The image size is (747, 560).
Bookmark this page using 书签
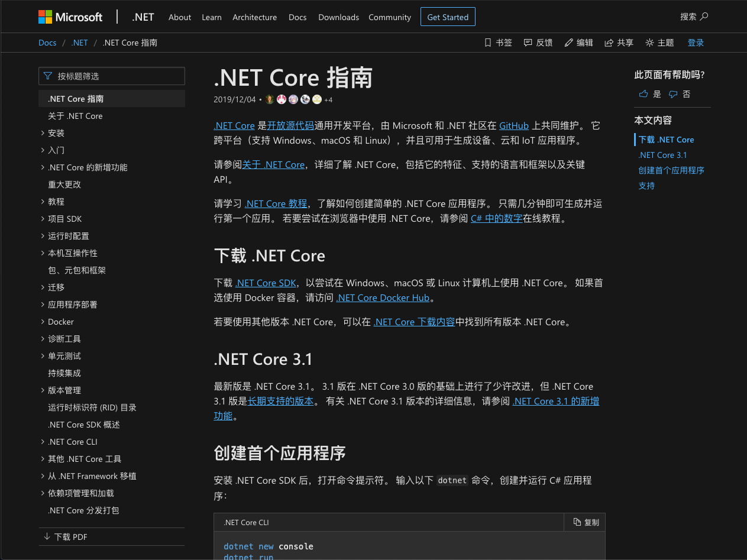(x=497, y=42)
